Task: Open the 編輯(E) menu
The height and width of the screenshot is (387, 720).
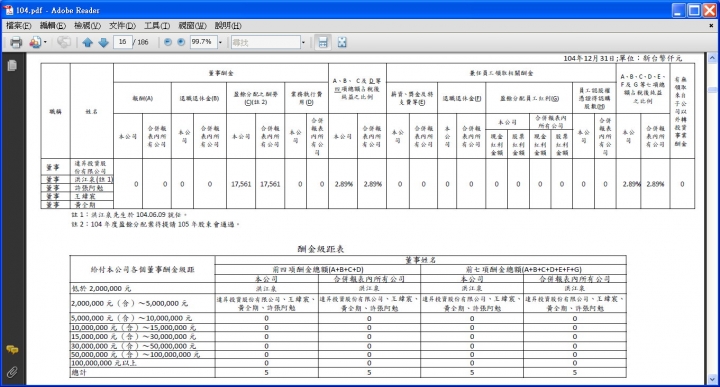Action: [52, 26]
